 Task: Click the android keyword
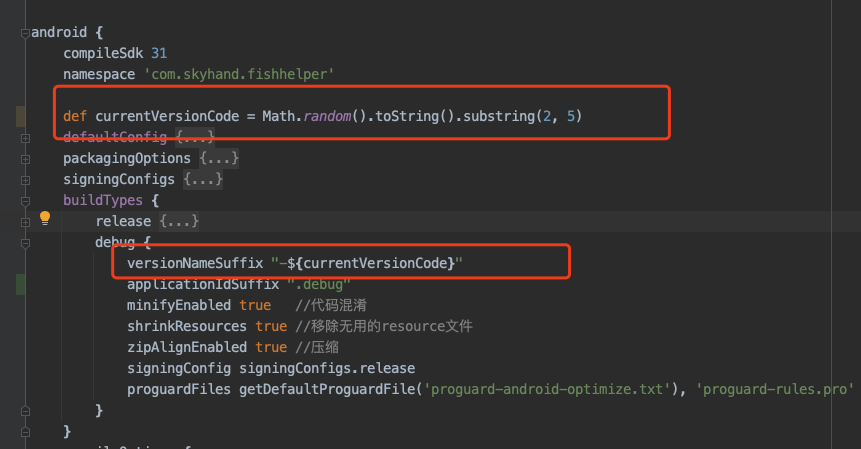click(59, 32)
